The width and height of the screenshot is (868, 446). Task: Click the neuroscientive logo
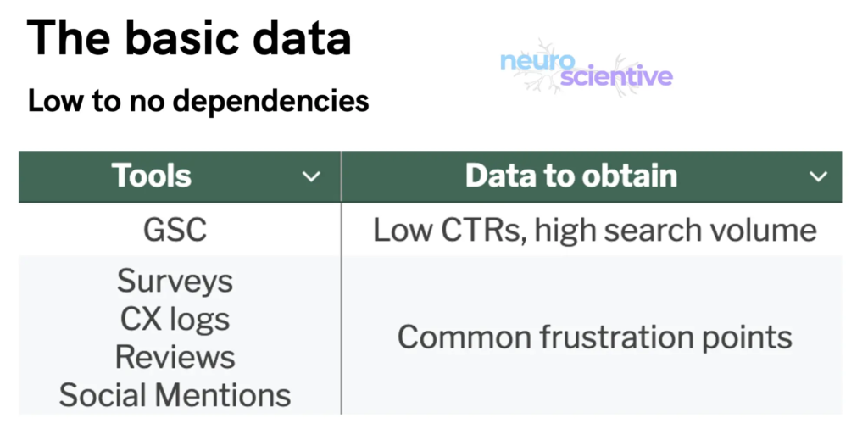(x=586, y=70)
